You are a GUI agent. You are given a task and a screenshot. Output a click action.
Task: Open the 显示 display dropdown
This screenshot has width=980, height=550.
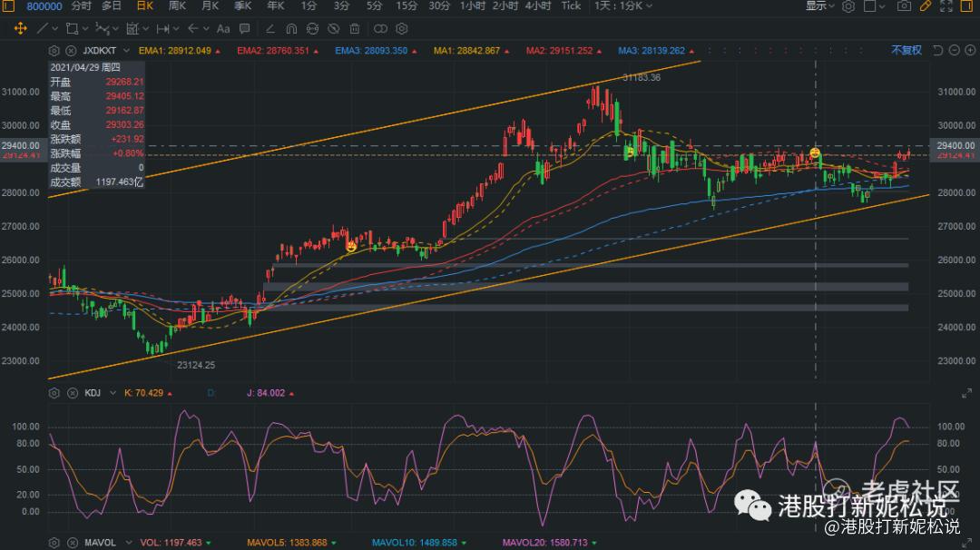(819, 5)
